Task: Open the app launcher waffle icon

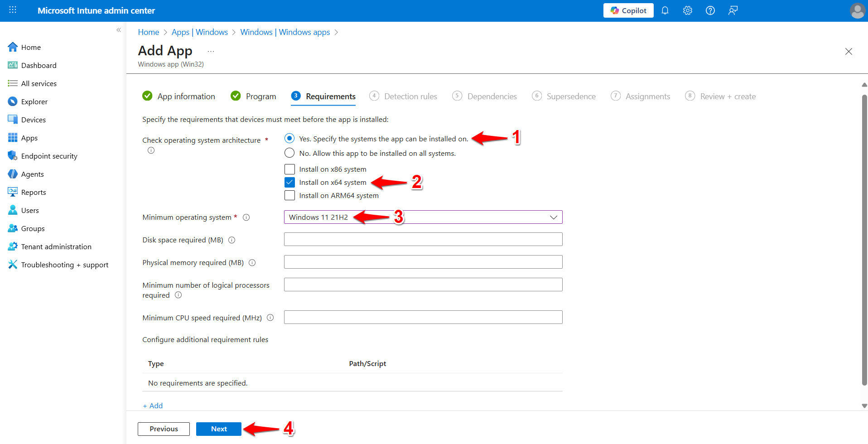Action: click(13, 10)
